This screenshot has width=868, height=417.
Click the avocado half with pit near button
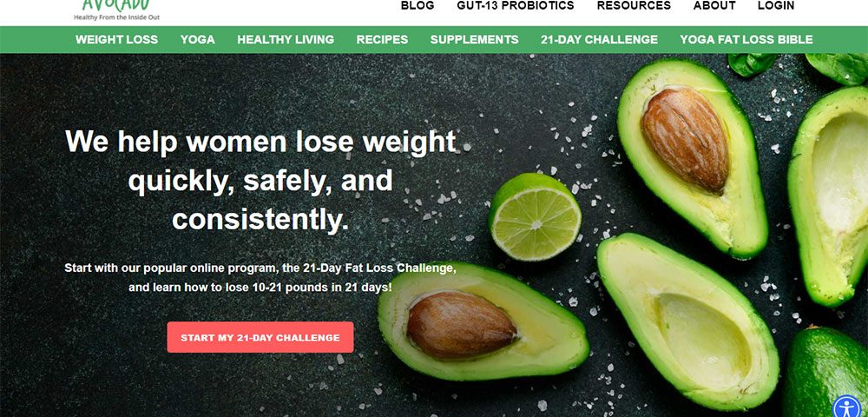483,321
